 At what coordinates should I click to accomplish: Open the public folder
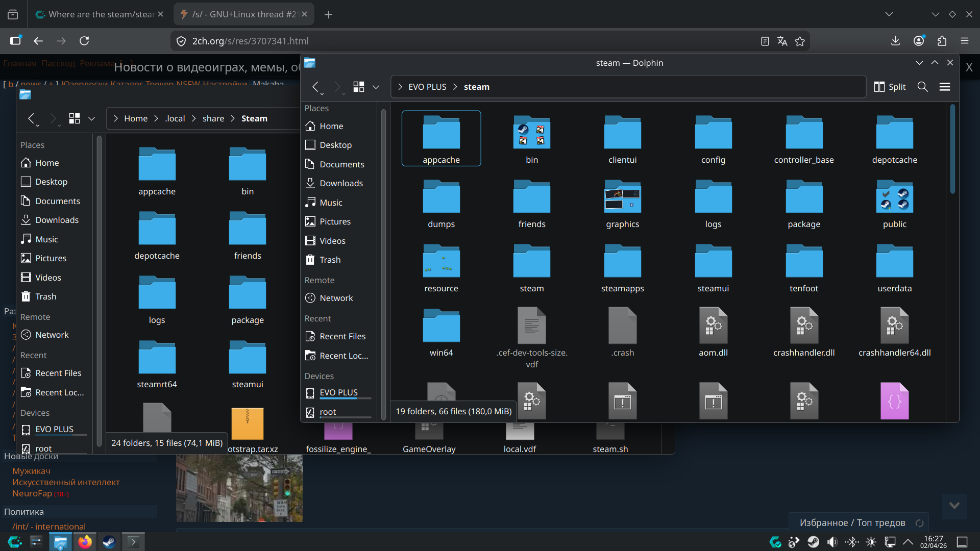894,203
